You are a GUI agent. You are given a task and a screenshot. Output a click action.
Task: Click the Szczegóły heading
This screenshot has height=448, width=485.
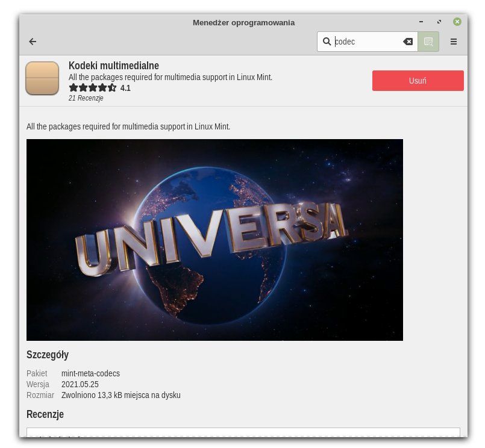48,355
